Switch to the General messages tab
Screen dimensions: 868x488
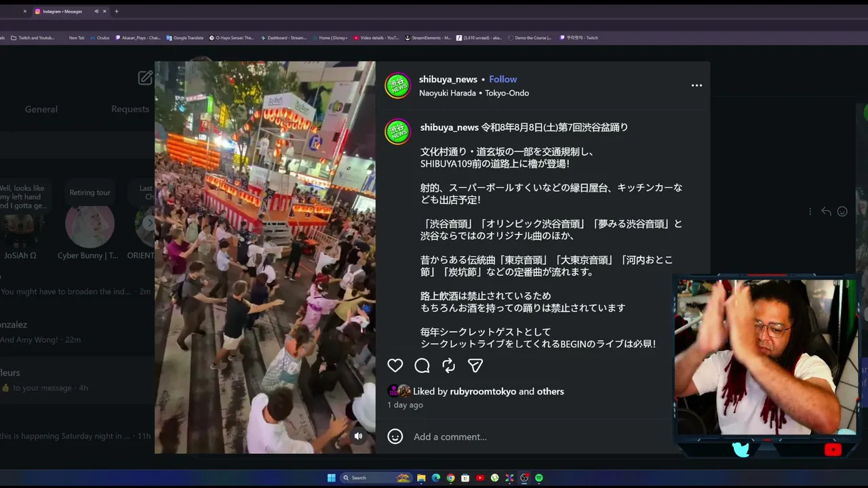(41, 109)
